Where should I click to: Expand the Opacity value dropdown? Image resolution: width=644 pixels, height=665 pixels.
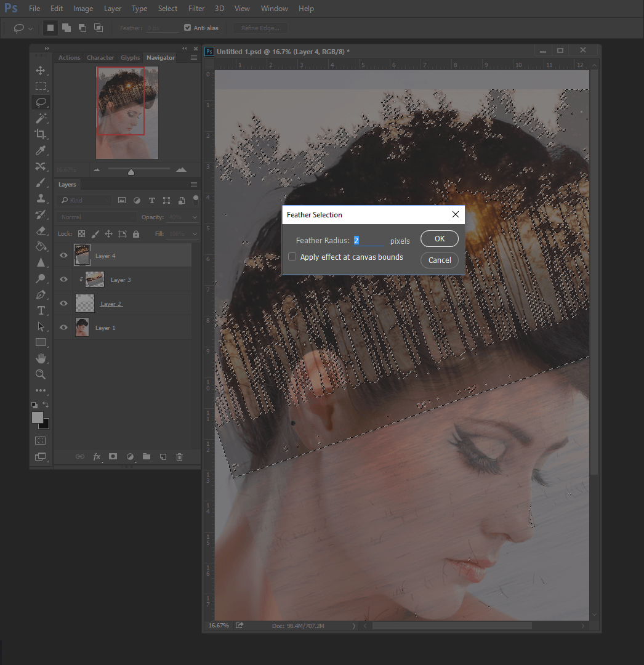click(195, 217)
